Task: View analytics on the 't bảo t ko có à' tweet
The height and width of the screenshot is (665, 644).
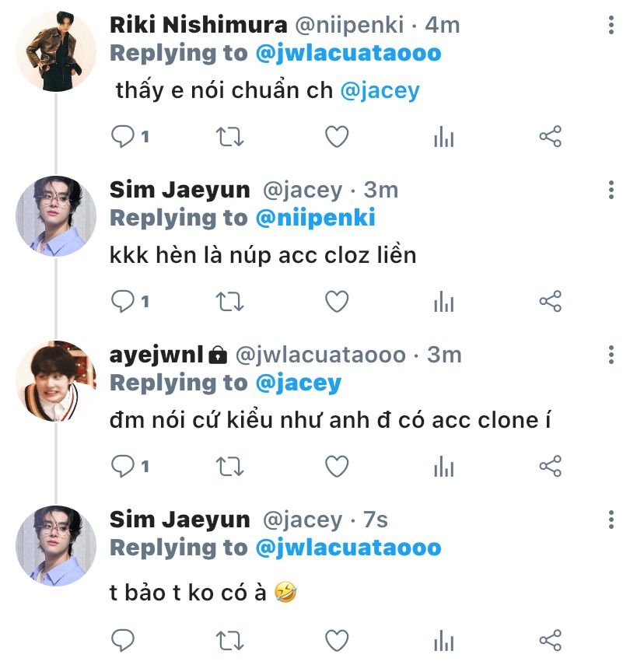Action: point(443,641)
